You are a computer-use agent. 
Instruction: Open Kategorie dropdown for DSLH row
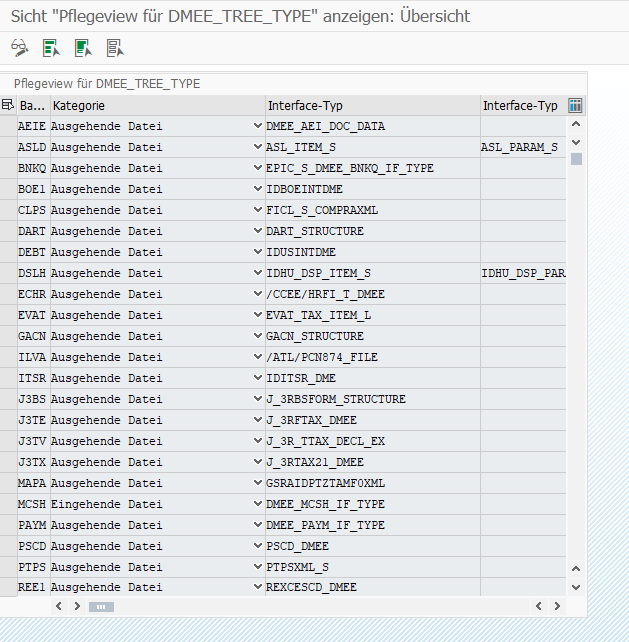pyautogui.click(x=258, y=273)
